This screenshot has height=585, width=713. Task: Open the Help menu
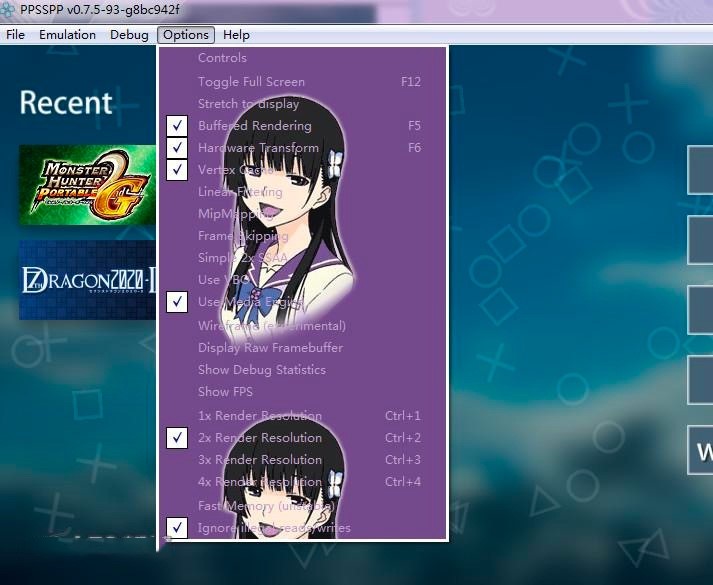pyautogui.click(x=236, y=35)
